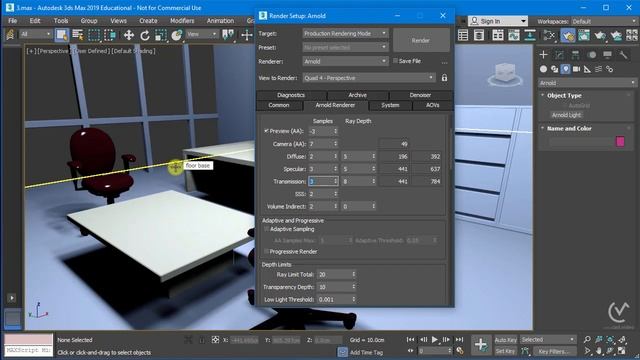640x360 pixels.
Task: Open the Key Filters dialog
Action: click(x=554, y=351)
